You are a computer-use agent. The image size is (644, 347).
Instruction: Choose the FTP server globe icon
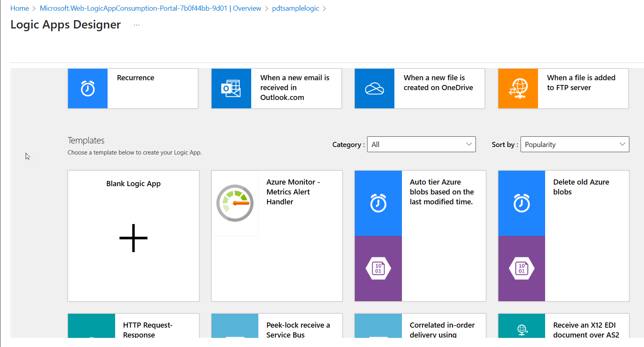click(518, 89)
